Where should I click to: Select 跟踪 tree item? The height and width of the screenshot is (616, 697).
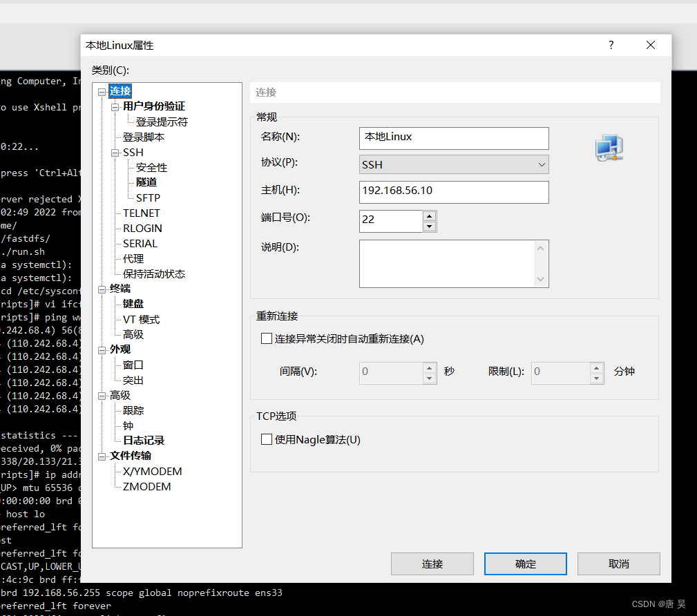pyautogui.click(x=133, y=411)
